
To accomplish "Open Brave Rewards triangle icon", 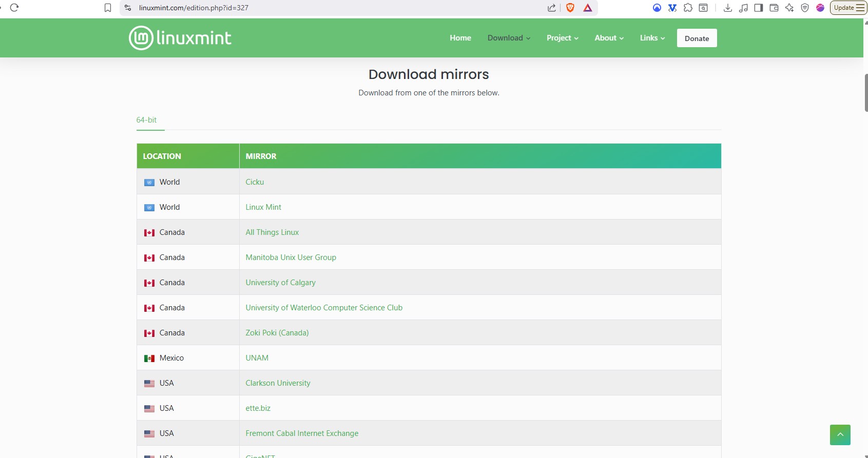I will (x=588, y=8).
